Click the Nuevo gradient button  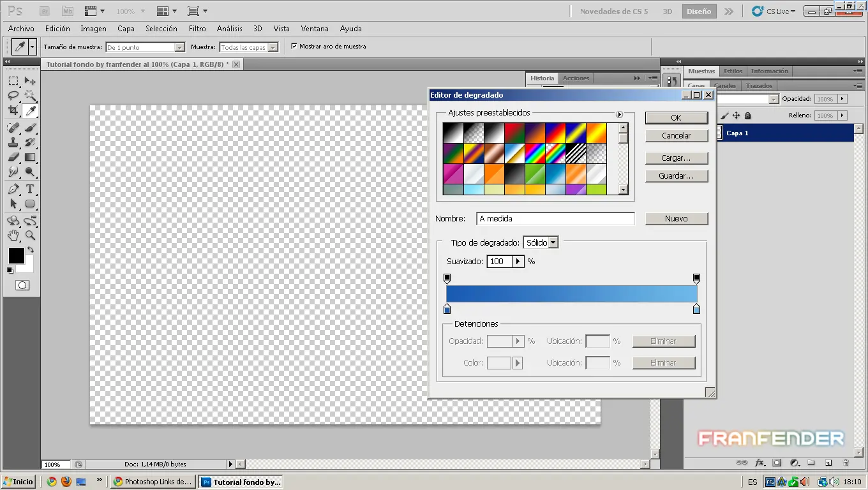[677, 219]
